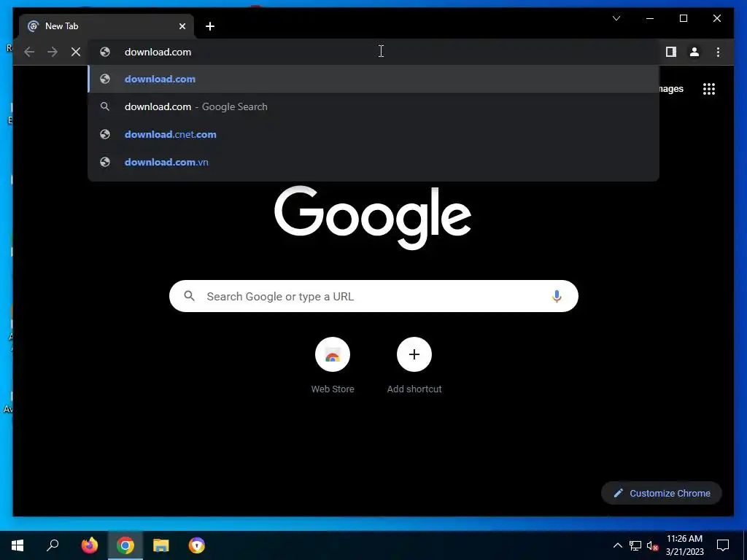Start voice search with the microphone
This screenshot has height=560, width=747.
click(x=557, y=296)
